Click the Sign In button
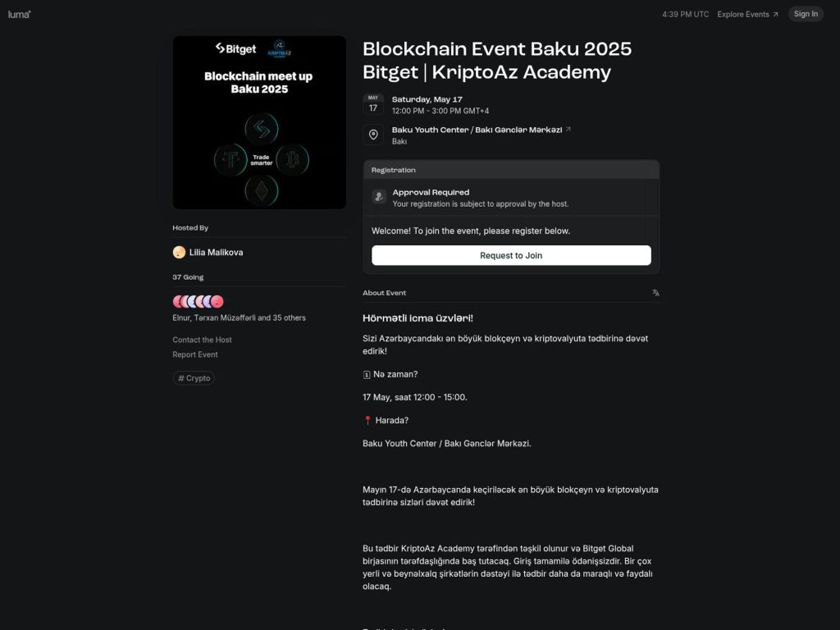 [x=805, y=13]
